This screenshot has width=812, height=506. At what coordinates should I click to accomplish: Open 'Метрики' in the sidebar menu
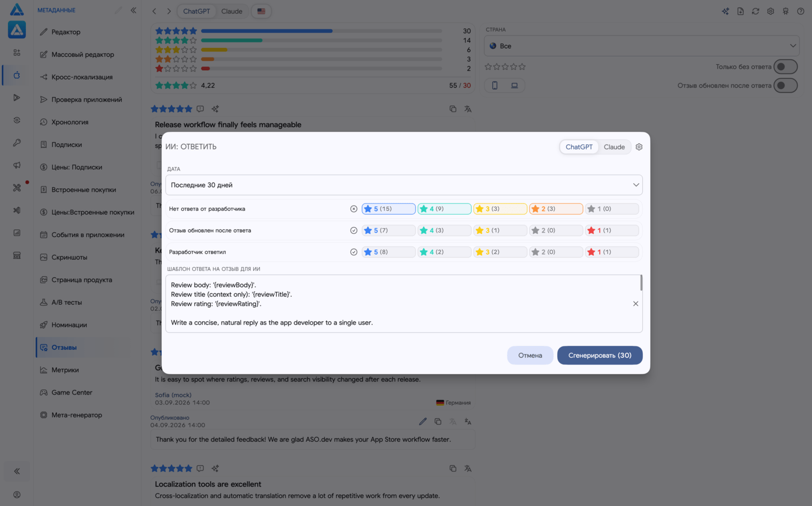(x=65, y=370)
